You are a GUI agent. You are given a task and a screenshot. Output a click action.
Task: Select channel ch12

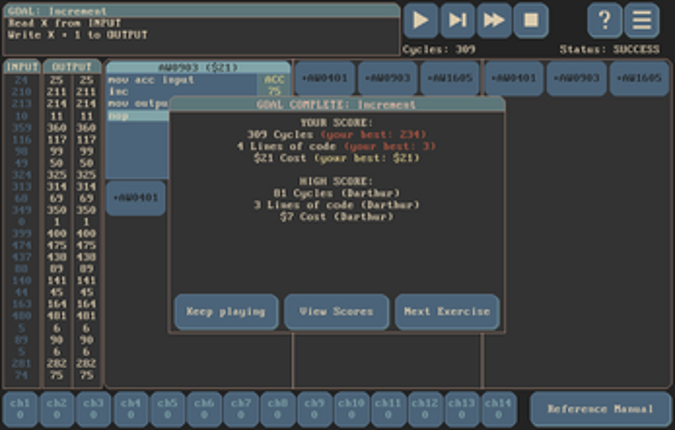(425, 409)
